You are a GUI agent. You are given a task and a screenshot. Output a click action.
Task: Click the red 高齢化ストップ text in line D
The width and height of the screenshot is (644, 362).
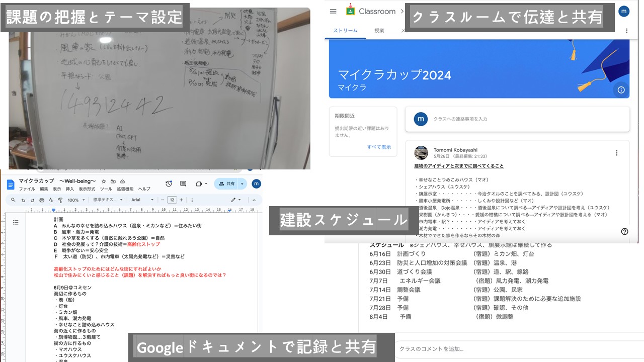[143, 244]
